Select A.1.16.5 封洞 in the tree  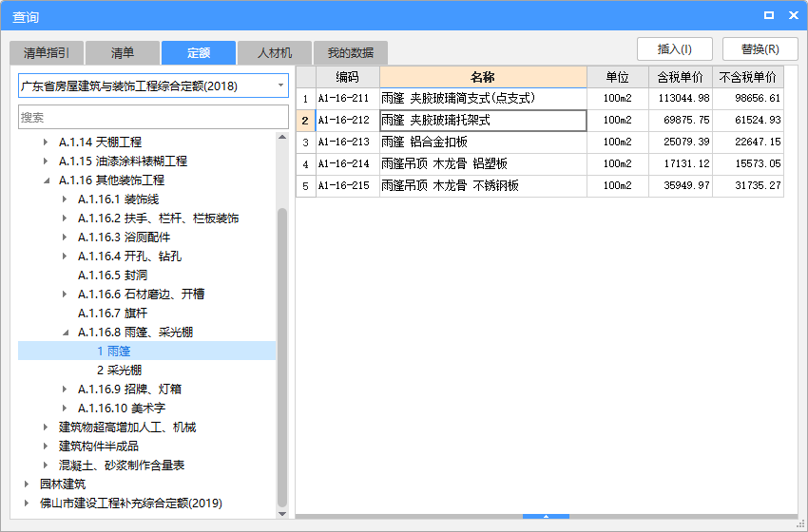[x=113, y=275]
